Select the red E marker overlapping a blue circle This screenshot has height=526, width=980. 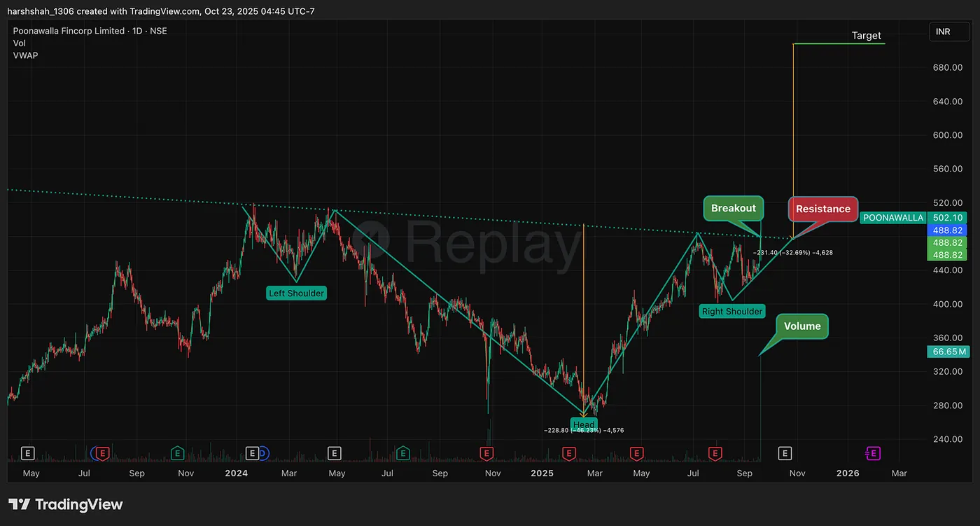[x=102, y=453]
